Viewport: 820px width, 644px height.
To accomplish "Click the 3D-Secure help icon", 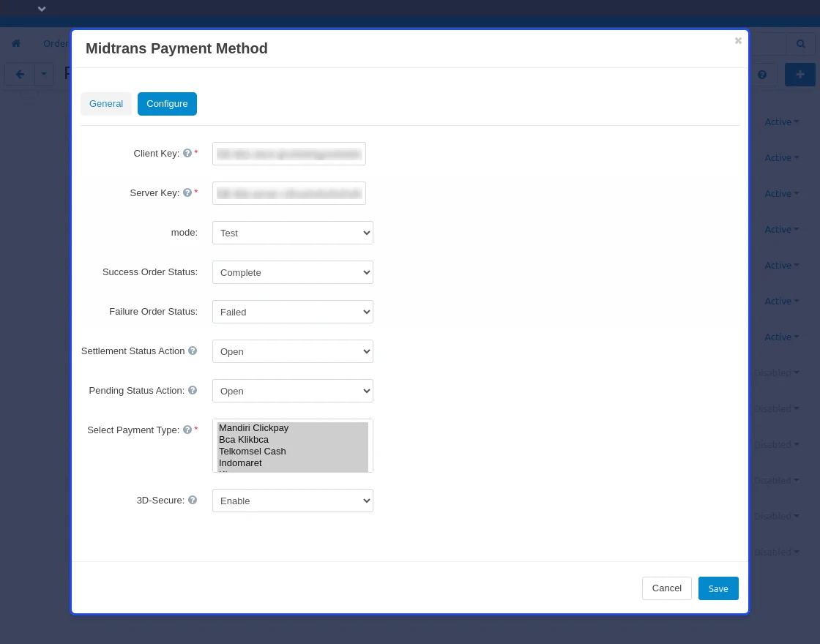I will pyautogui.click(x=193, y=501).
